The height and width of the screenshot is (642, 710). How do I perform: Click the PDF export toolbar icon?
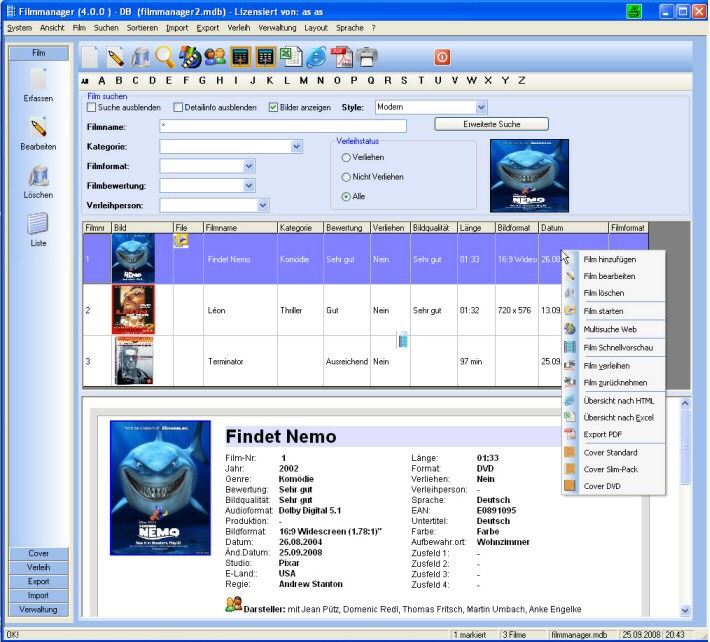(340, 57)
